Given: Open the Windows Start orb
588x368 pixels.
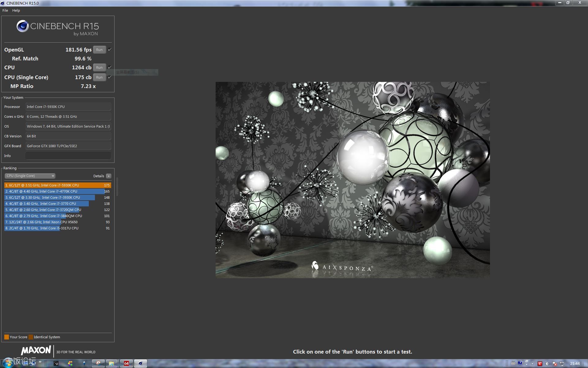Looking at the screenshot, I should coord(8,363).
